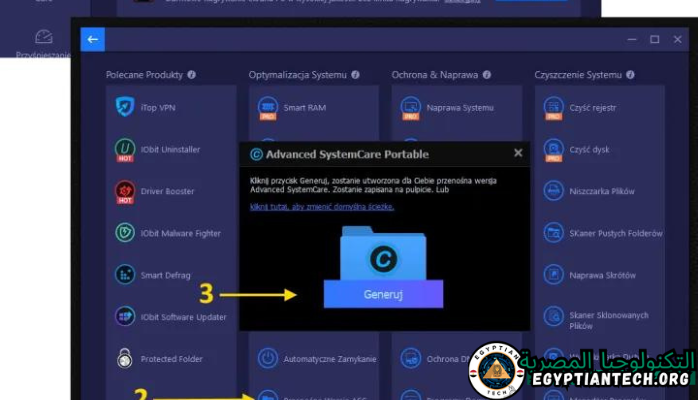
Task: Go back using the blue arrow button
Action: click(93, 40)
